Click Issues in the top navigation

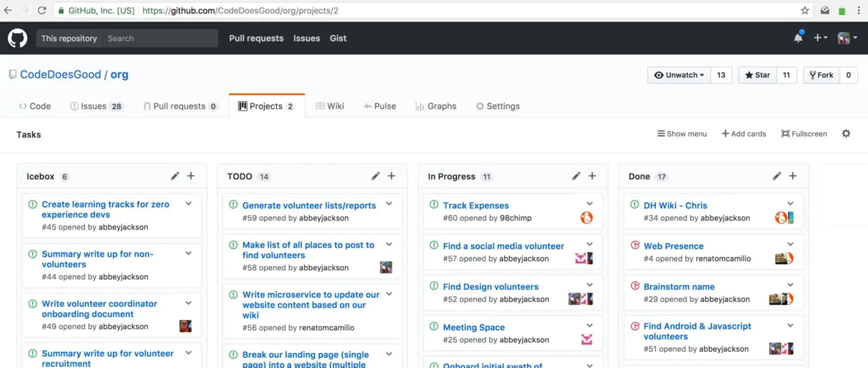point(307,38)
